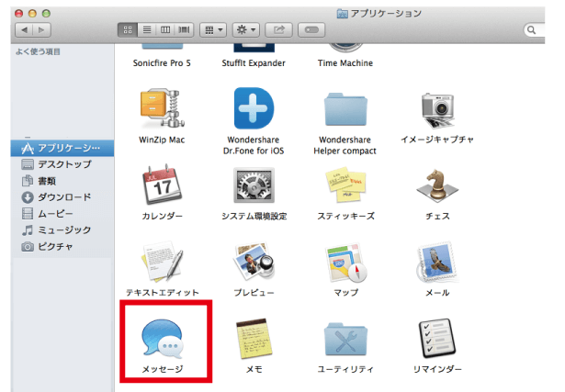Open the テキストエディット app icon
The width and height of the screenshot is (565, 392).
click(x=162, y=262)
